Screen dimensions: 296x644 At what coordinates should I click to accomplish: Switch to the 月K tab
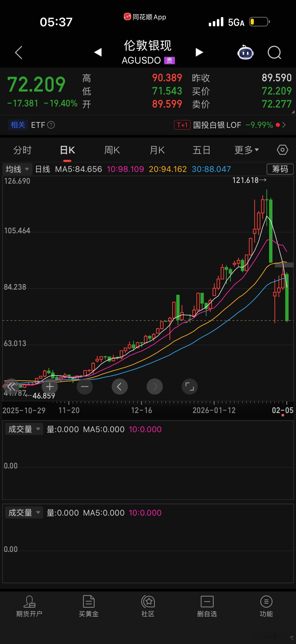[x=157, y=150]
